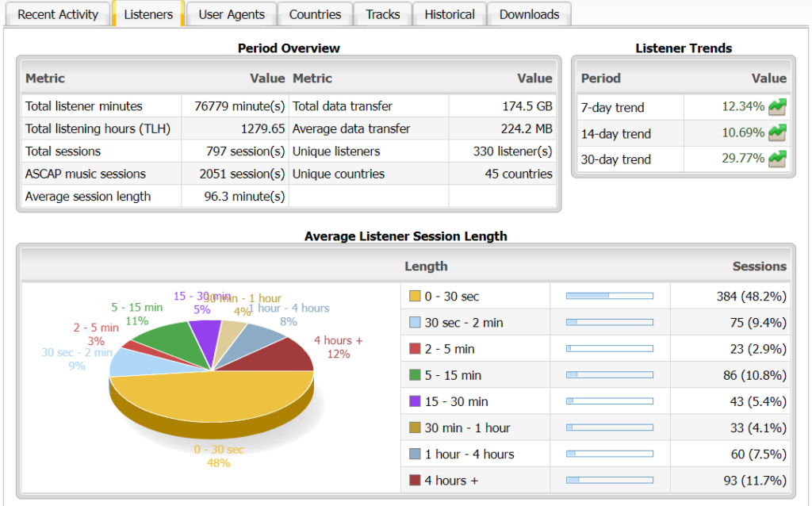Select the Historical tab

click(x=450, y=14)
